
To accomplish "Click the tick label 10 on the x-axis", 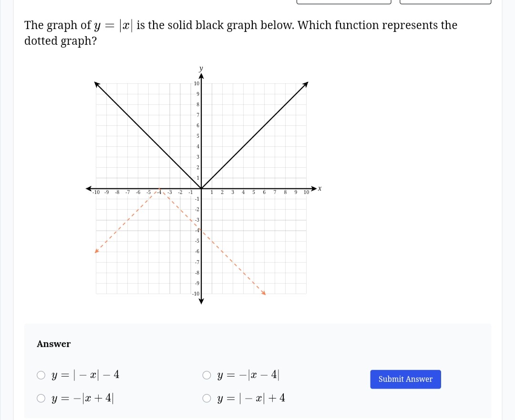I will tap(306, 193).
